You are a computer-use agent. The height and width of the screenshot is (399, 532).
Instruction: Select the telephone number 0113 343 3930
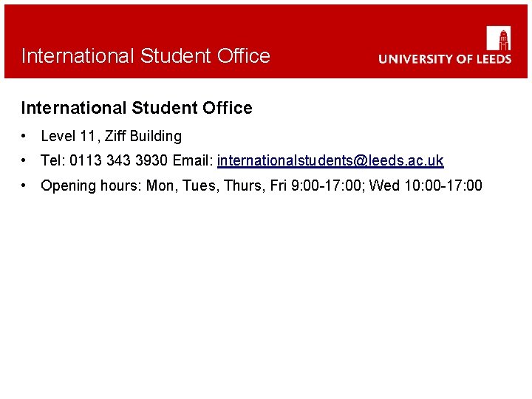click(x=118, y=160)
